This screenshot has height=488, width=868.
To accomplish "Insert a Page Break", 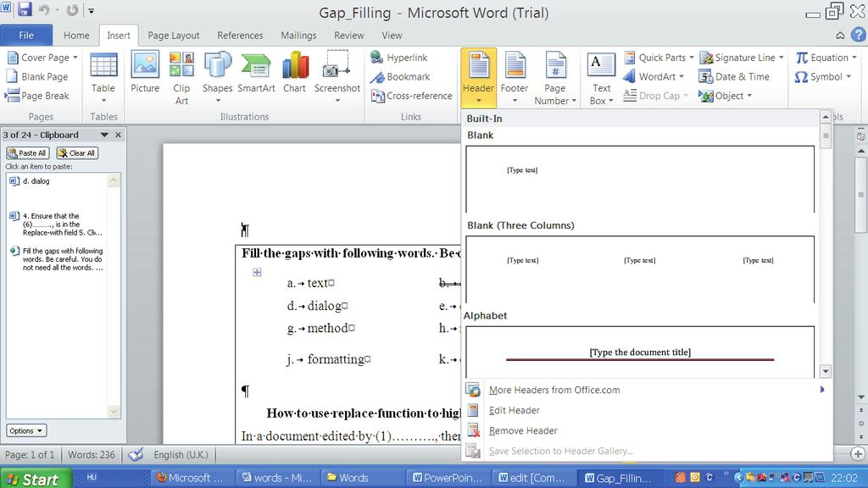I will coord(37,96).
